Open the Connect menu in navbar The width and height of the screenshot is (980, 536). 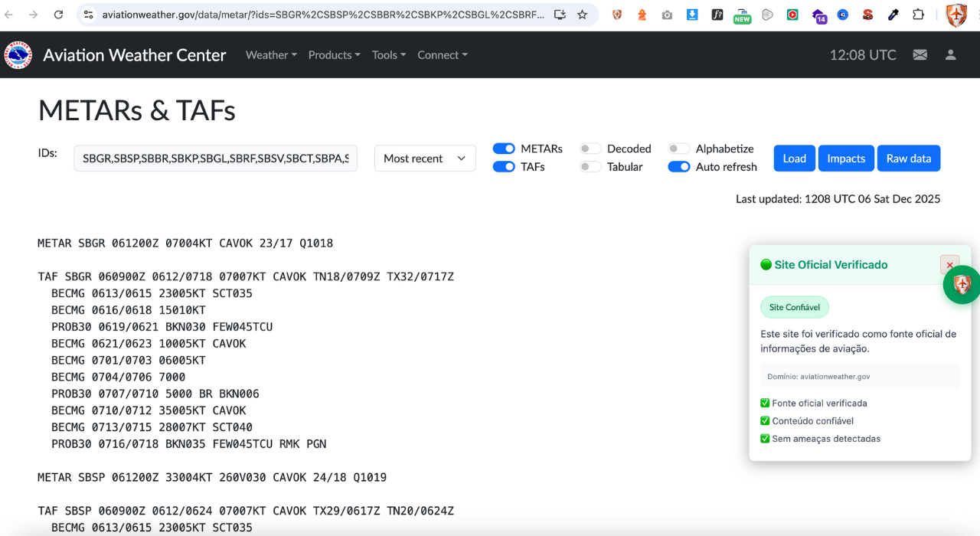442,55
